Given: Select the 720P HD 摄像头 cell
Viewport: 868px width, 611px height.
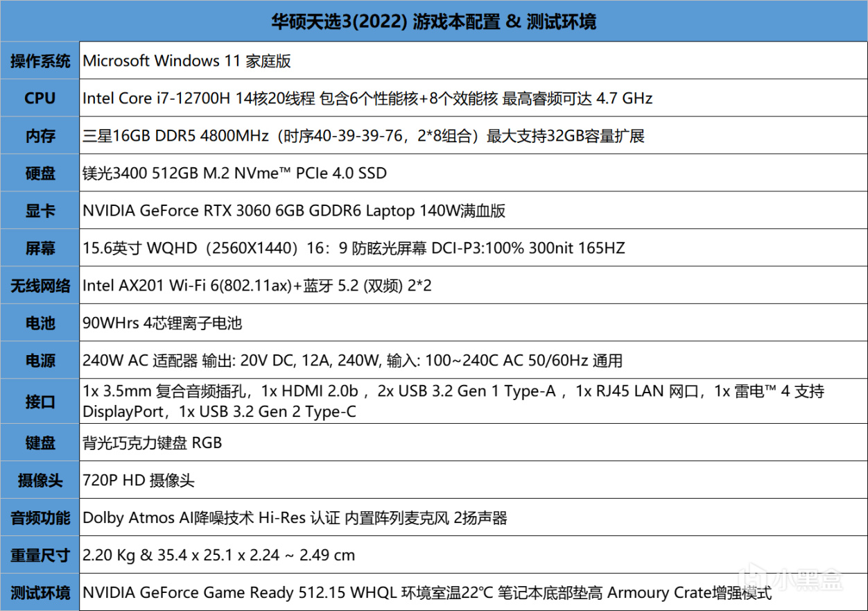Looking at the screenshot, I should click(474, 480).
